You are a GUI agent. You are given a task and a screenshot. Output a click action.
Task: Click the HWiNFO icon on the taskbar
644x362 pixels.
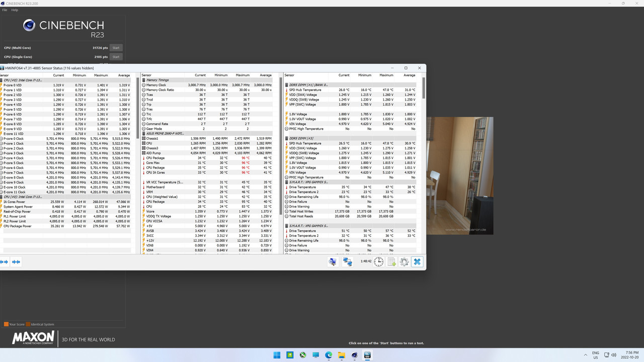[x=367, y=355]
